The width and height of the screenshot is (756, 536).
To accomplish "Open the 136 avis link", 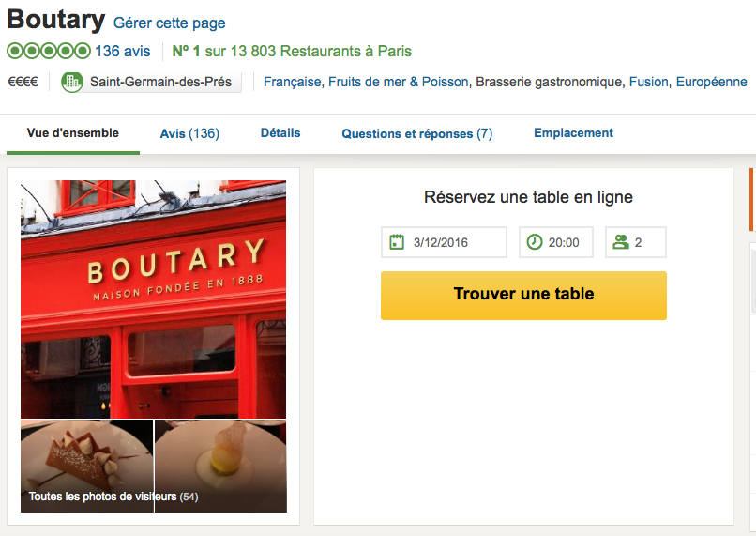I will point(123,51).
